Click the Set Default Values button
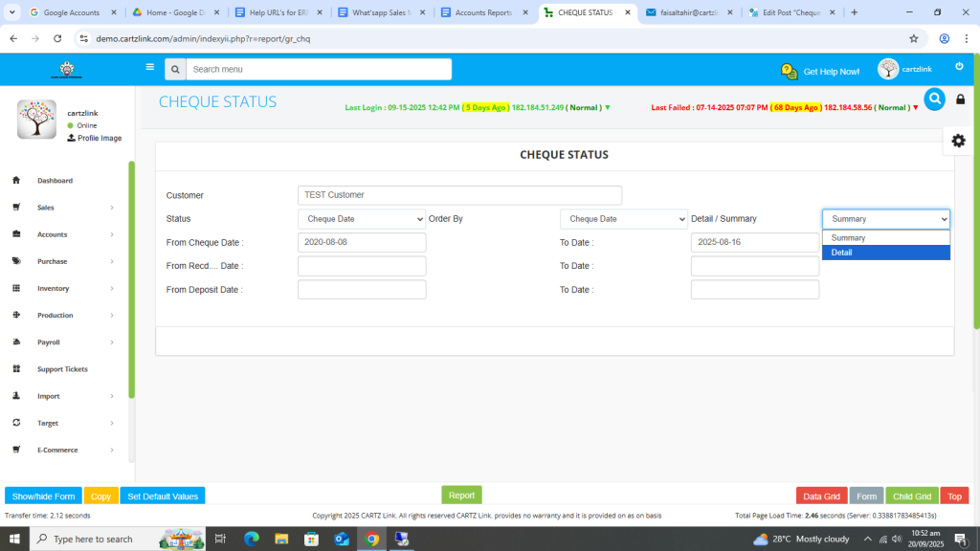The width and height of the screenshot is (980, 551). [163, 496]
